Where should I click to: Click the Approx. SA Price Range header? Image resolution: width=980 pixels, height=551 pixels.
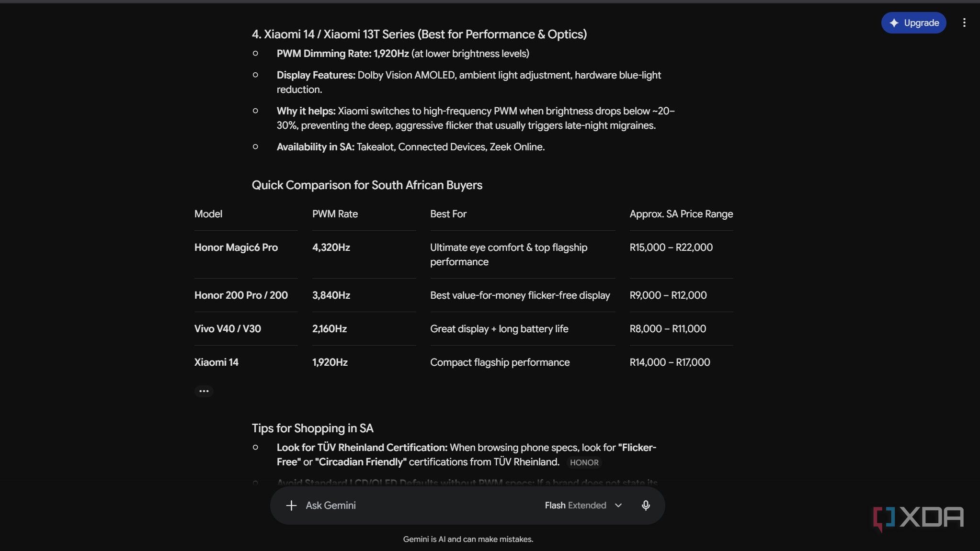pyautogui.click(x=681, y=214)
